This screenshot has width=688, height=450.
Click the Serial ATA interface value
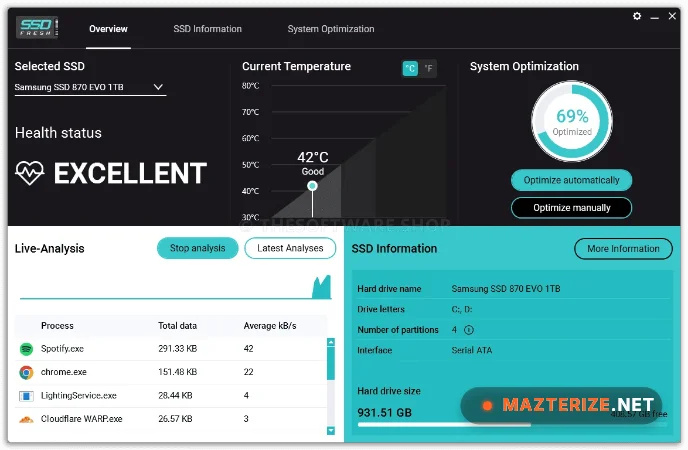point(472,350)
